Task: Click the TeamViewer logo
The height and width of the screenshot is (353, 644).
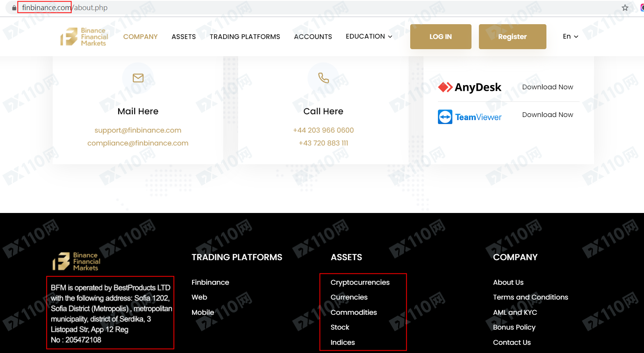Action: [x=470, y=117]
